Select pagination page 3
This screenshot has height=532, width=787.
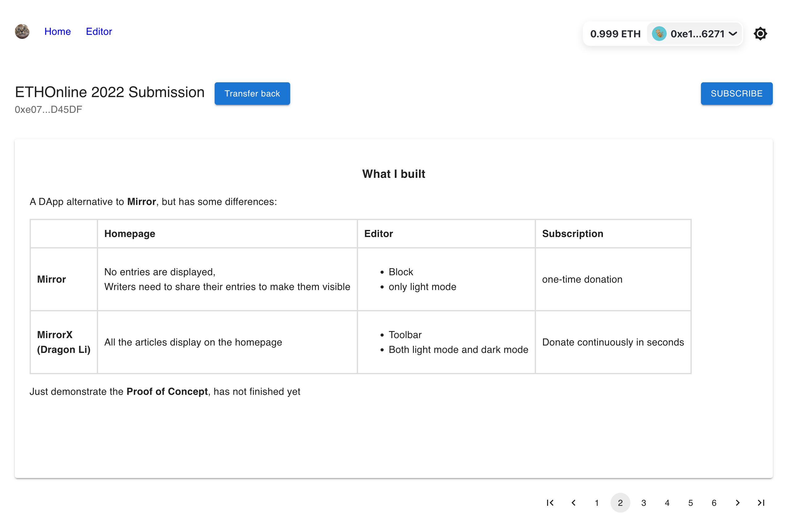(x=643, y=503)
